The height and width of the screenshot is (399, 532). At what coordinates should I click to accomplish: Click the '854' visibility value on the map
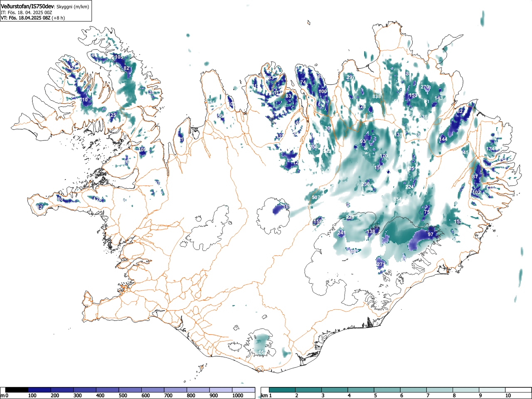tap(398, 199)
